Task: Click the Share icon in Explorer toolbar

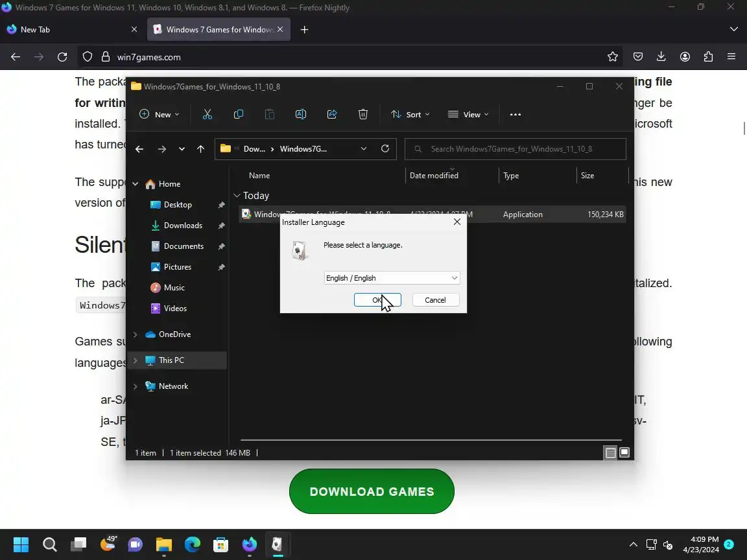Action: pos(332,114)
